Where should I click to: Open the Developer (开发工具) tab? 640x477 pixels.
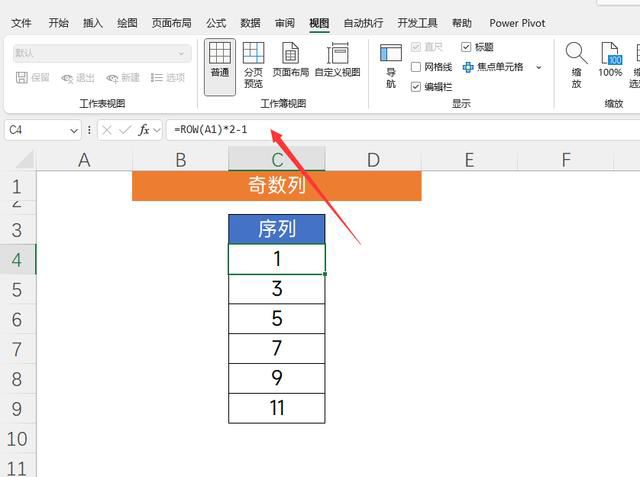tap(418, 23)
